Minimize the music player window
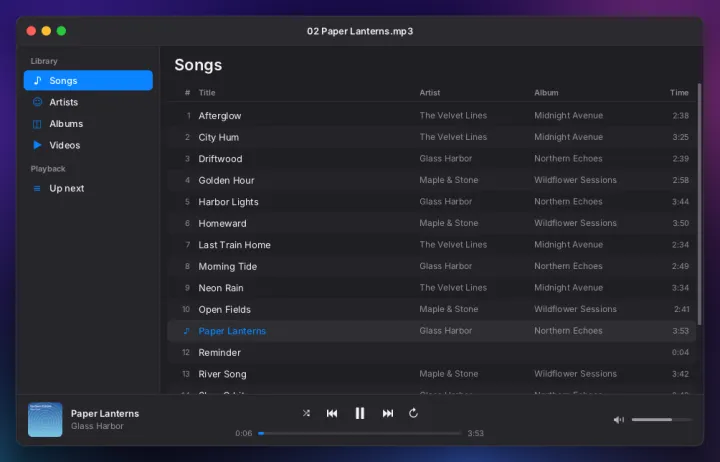Viewport: 720px width, 462px height. pyautogui.click(x=46, y=31)
